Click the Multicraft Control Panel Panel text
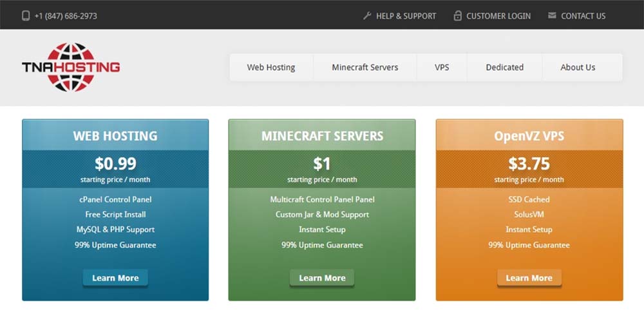Image resolution: width=644 pixels, height=316 pixels. (323, 199)
